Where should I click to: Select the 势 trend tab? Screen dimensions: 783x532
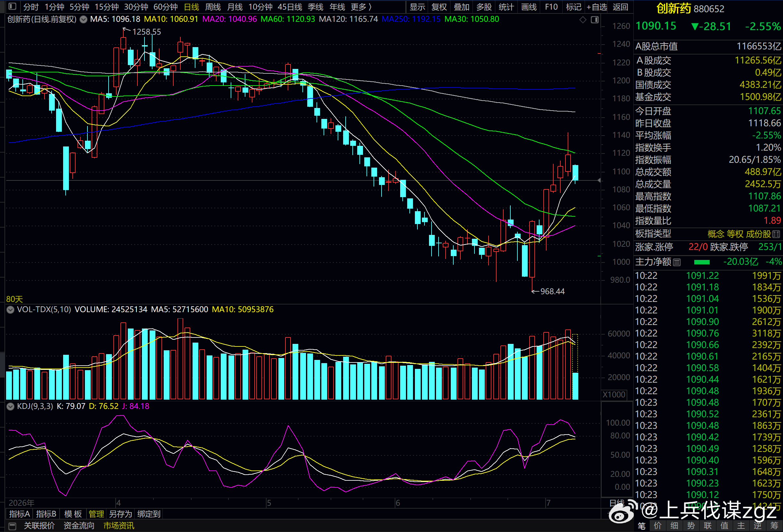pos(691,526)
